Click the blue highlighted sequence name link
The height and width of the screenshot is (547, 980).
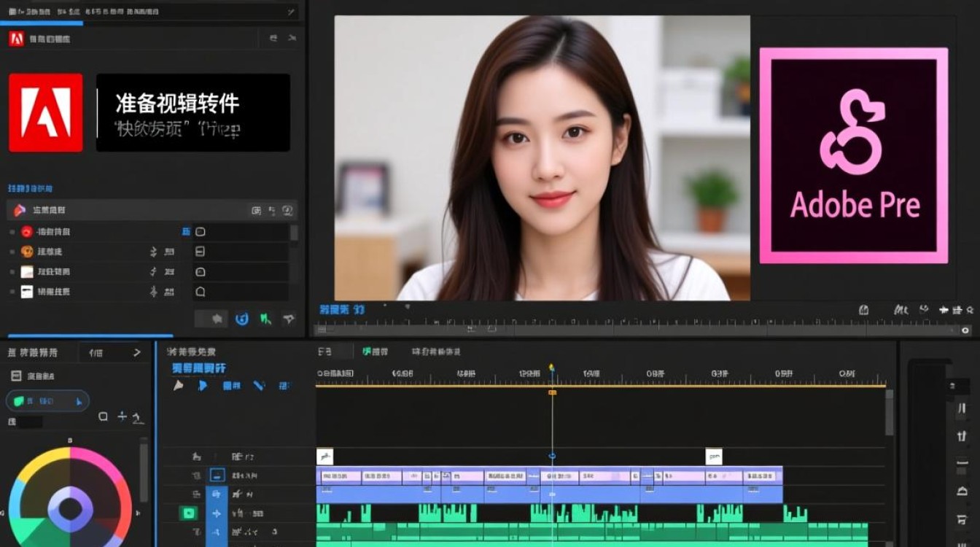pyautogui.click(x=199, y=368)
